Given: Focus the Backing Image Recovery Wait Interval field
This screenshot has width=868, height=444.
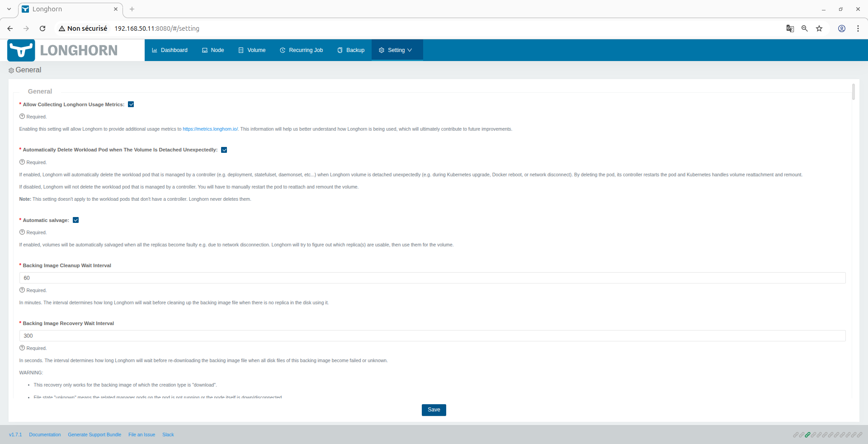Looking at the screenshot, I should point(432,336).
